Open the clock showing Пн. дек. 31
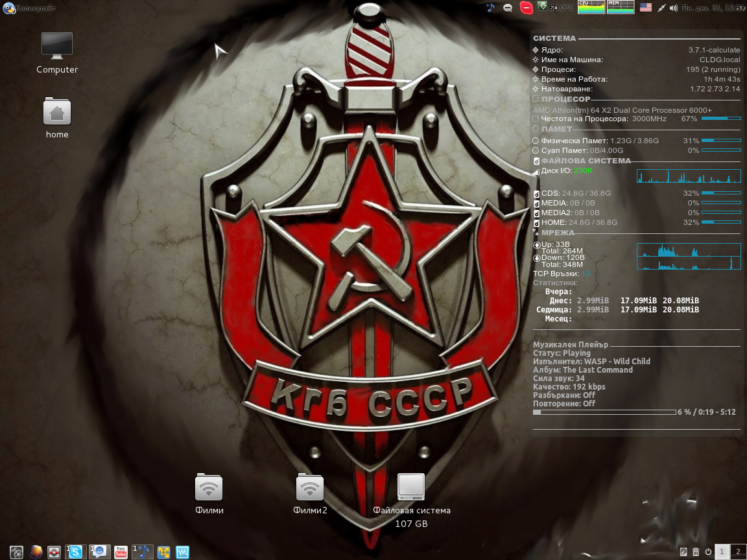This screenshot has width=747, height=560. (714, 8)
